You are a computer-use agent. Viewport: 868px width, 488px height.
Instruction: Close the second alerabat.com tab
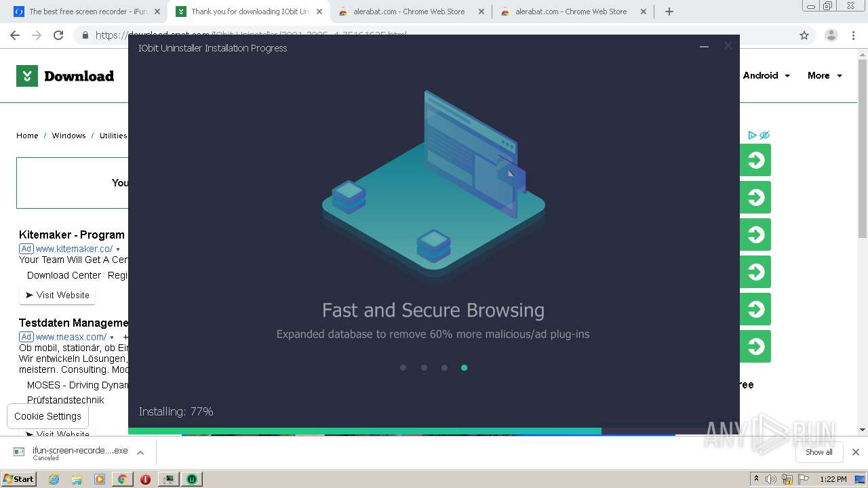644,12
